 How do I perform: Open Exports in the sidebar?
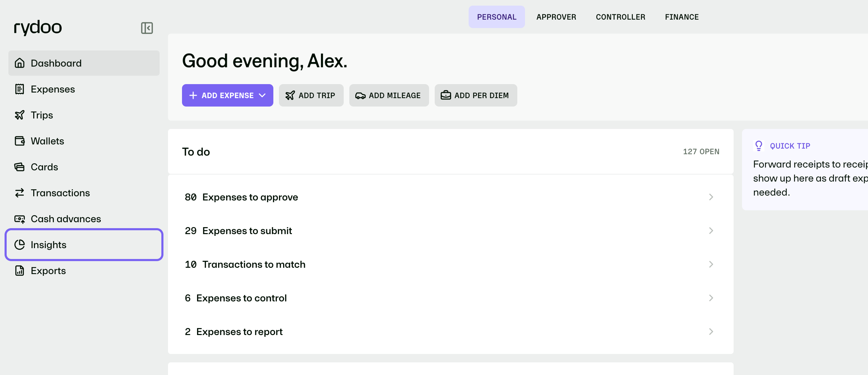point(84,271)
